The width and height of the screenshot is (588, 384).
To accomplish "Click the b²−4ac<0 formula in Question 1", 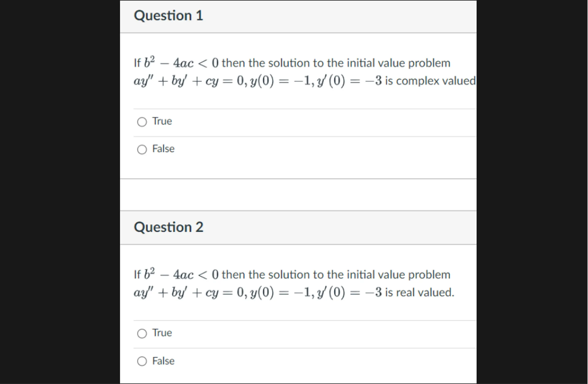I will 181,62.
